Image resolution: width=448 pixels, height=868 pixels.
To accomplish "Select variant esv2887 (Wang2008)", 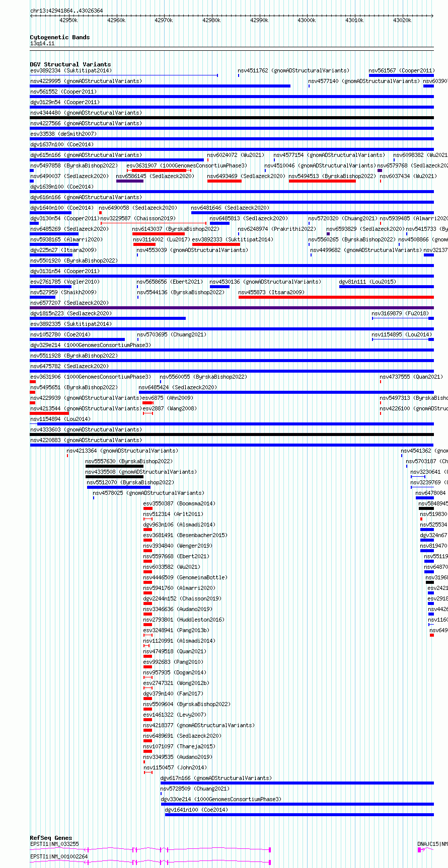I will [170, 409].
